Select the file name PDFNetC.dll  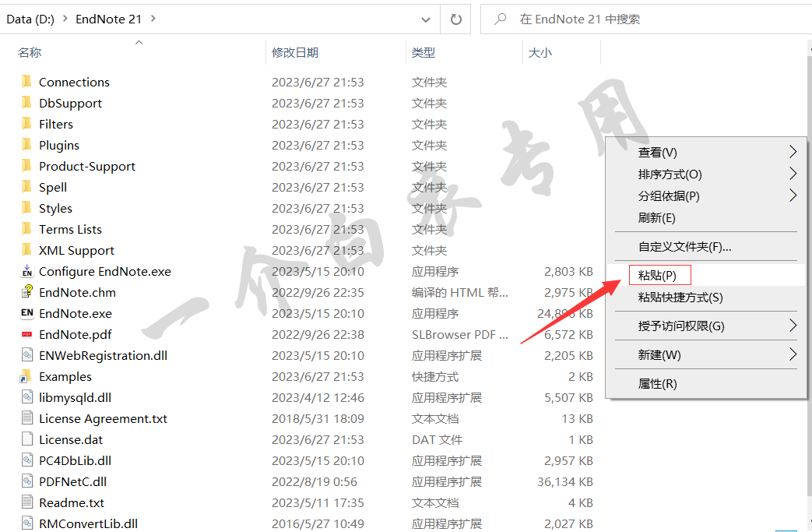(x=73, y=481)
